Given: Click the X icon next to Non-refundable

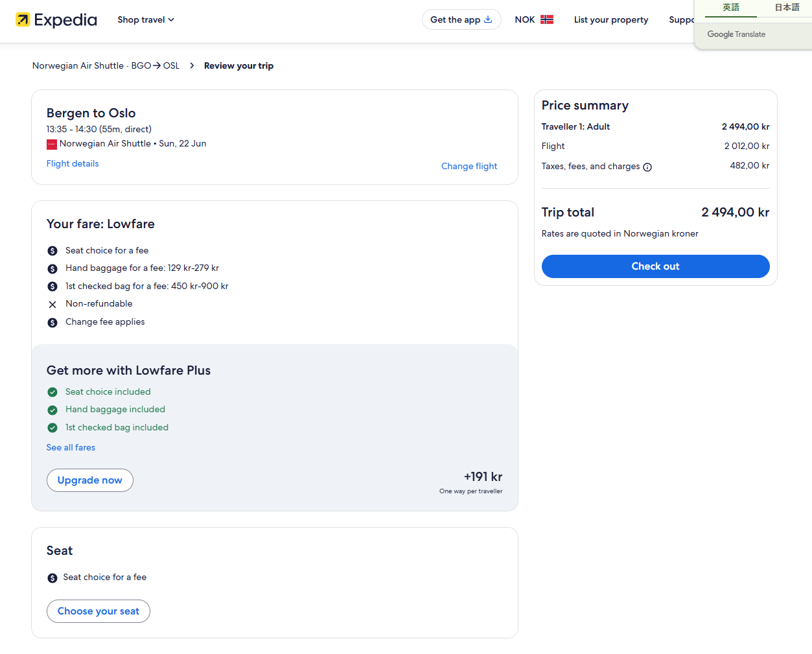Looking at the screenshot, I should [x=52, y=305].
